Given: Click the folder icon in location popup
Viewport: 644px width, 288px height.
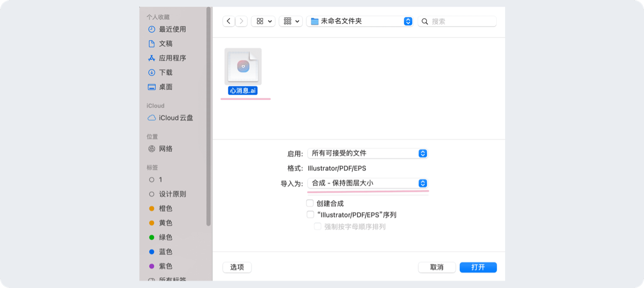Looking at the screenshot, I should pyautogui.click(x=315, y=21).
